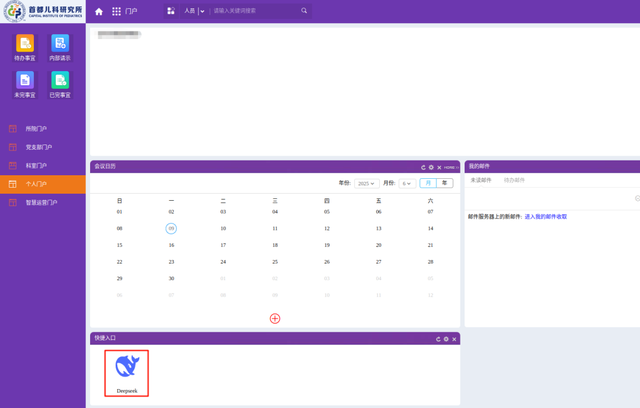Click the 快捷入口 panel title
Image resolution: width=640 pixels, height=408 pixels.
pos(105,338)
